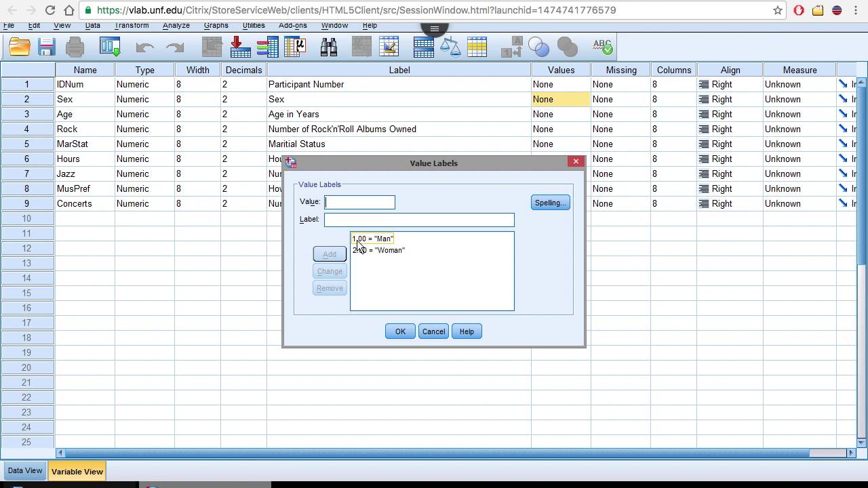Click the Remove button
This screenshot has height=488, width=868.
coord(330,288)
